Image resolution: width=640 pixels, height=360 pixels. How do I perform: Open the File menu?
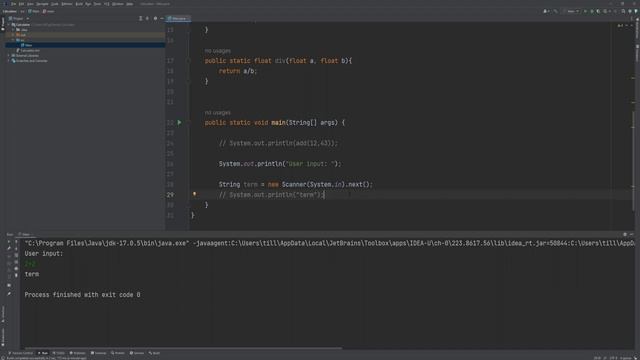point(13,4)
